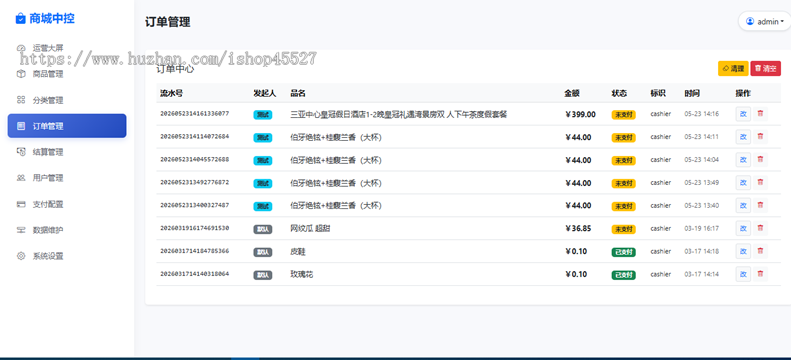Click the 未支付 badge on the ¥399.00 order

(624, 114)
